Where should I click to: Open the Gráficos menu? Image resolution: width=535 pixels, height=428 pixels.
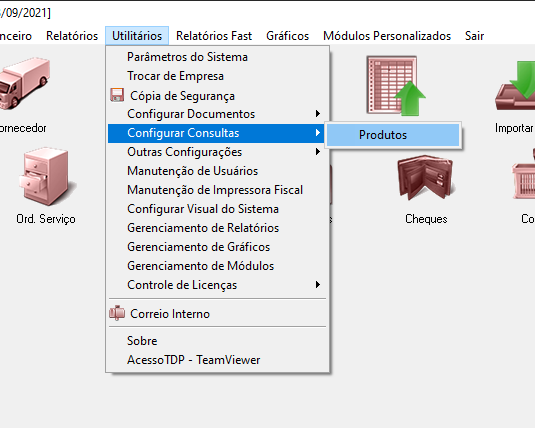click(287, 36)
